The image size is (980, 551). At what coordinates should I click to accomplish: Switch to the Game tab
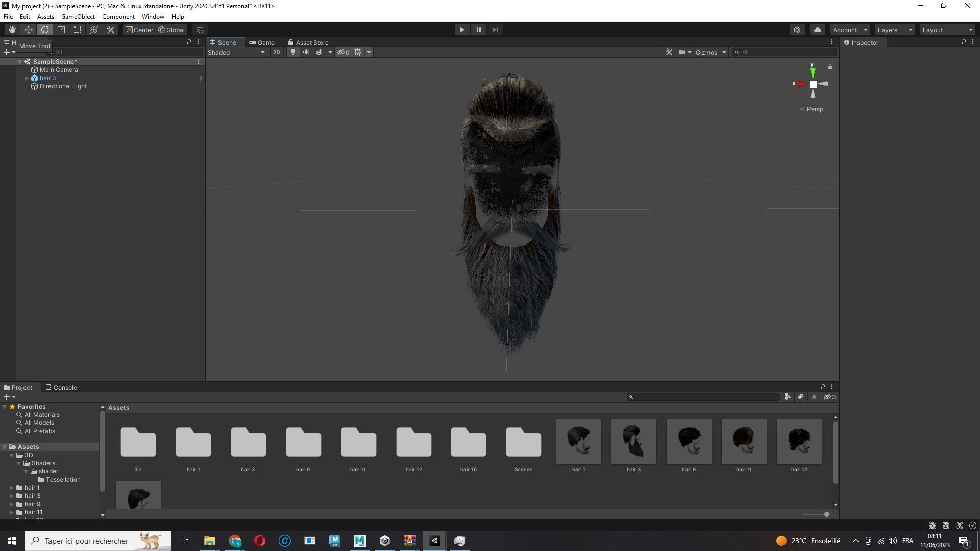coord(262,42)
